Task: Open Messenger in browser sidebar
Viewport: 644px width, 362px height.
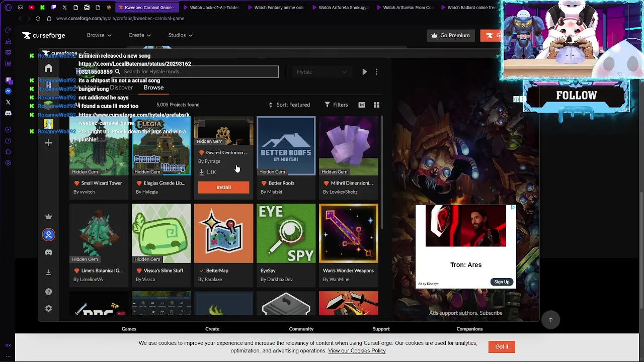Action: click(x=8, y=91)
